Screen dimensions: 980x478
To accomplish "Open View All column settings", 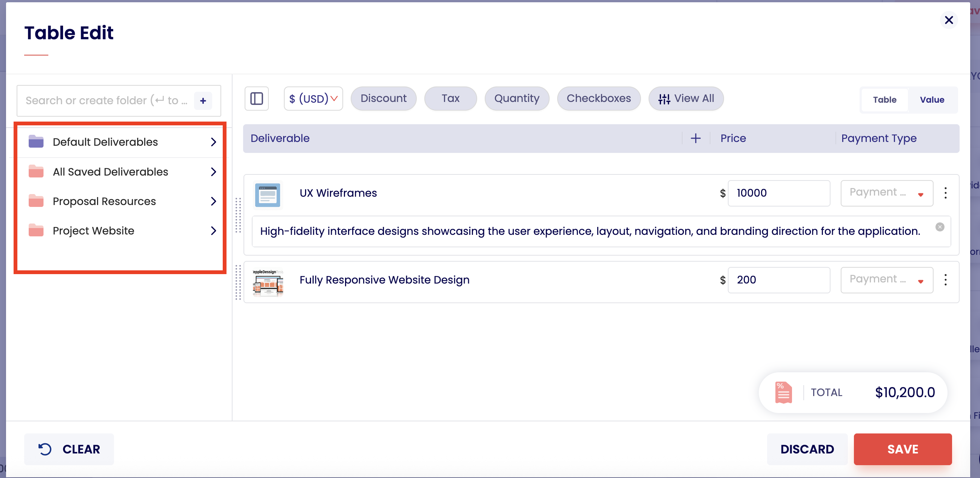I will tap(686, 99).
